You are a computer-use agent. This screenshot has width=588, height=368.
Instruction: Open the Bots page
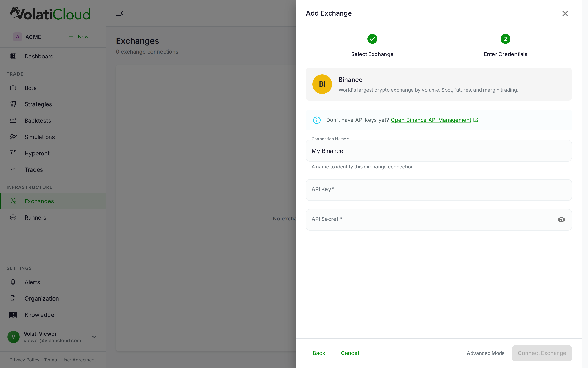pos(53,88)
